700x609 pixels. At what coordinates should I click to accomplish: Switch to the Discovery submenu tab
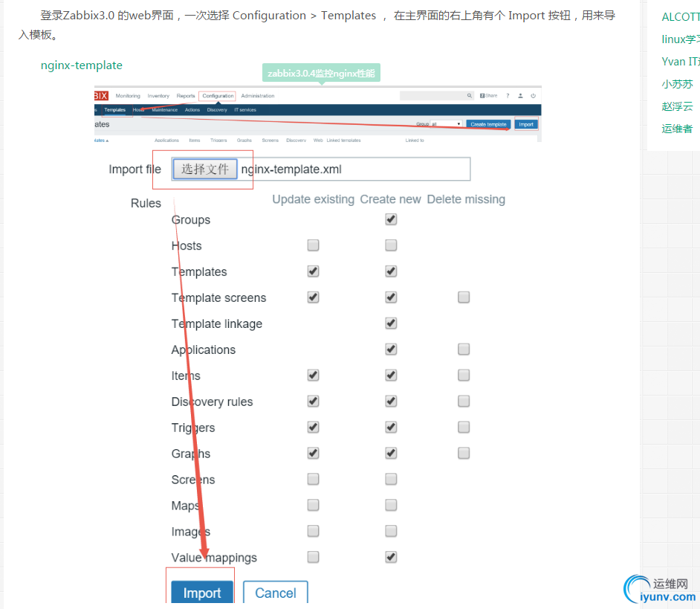point(217,110)
